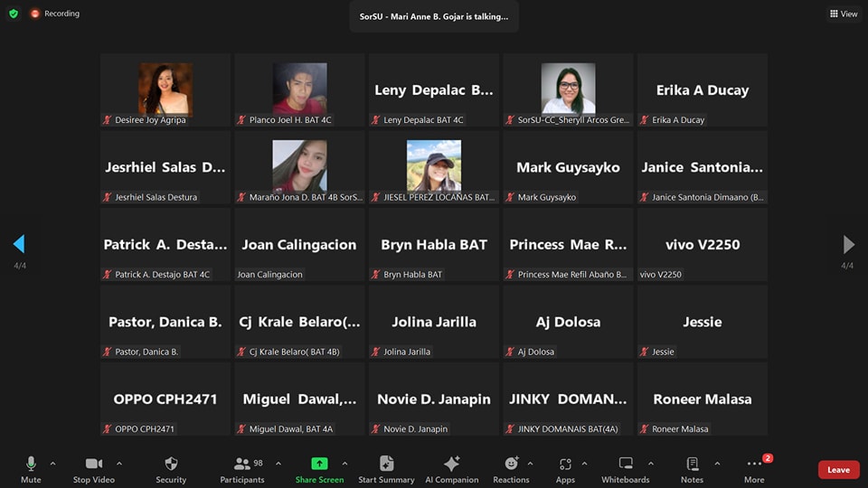Open the View layout menu
This screenshot has height=488, width=868.
pyautogui.click(x=844, y=14)
